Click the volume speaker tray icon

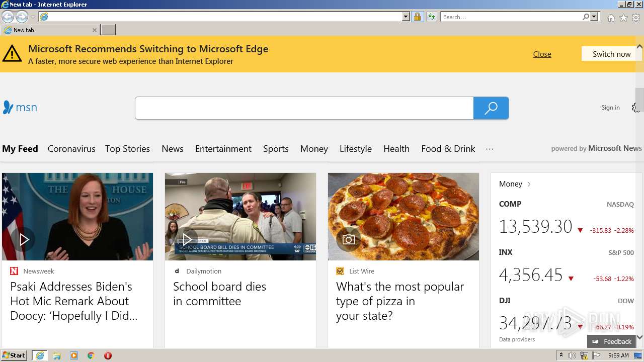coord(572,355)
